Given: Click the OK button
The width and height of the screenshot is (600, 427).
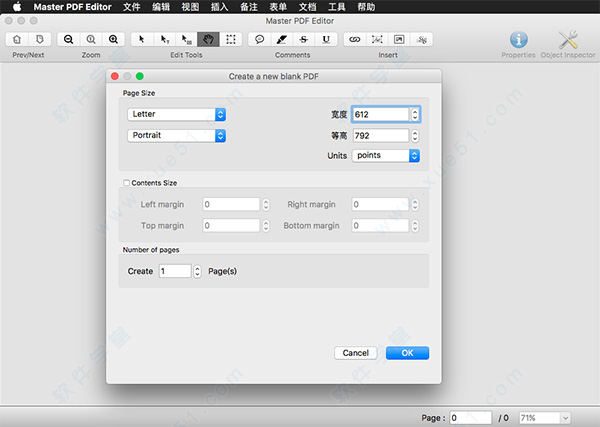Looking at the screenshot, I should 407,353.
